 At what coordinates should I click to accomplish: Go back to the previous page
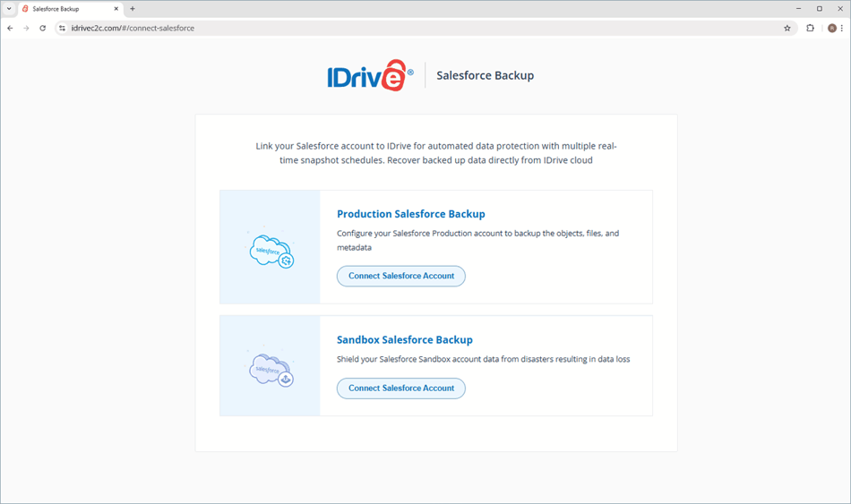[x=10, y=28]
